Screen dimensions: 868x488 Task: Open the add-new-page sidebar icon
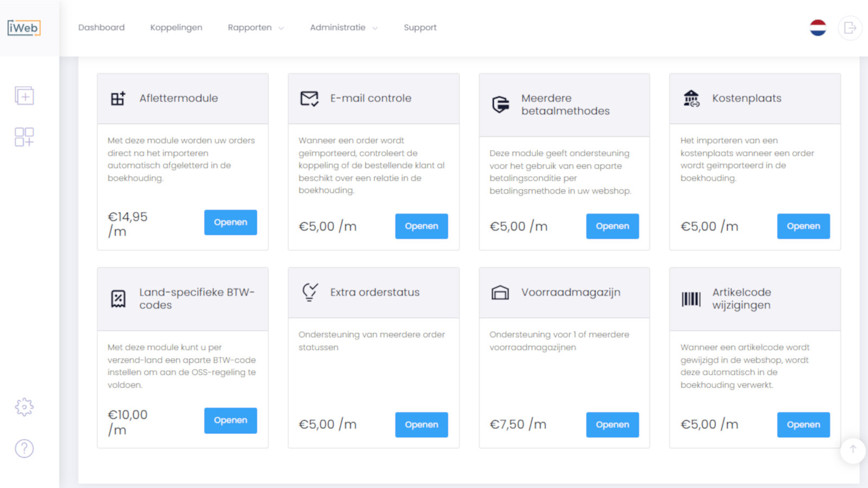(24, 96)
